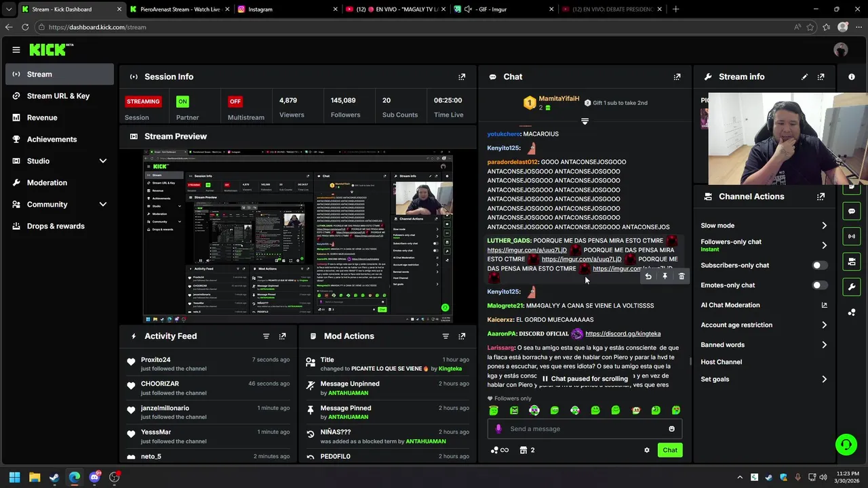Collapse the gift leaderboard arrow in chat
Screen dimensions: 868x488
[x=585, y=121]
